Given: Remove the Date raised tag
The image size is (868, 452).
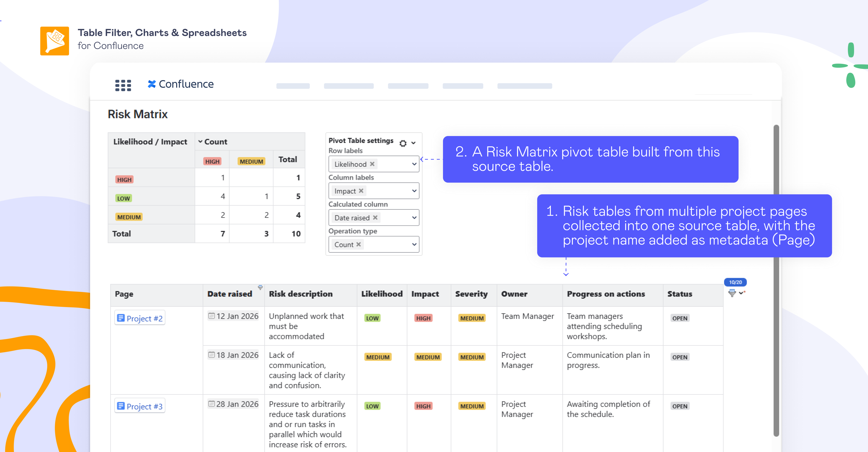Looking at the screenshot, I should (x=375, y=218).
